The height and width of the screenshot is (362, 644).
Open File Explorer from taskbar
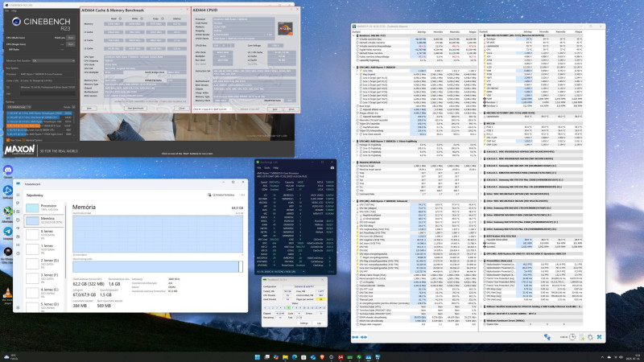click(285, 357)
